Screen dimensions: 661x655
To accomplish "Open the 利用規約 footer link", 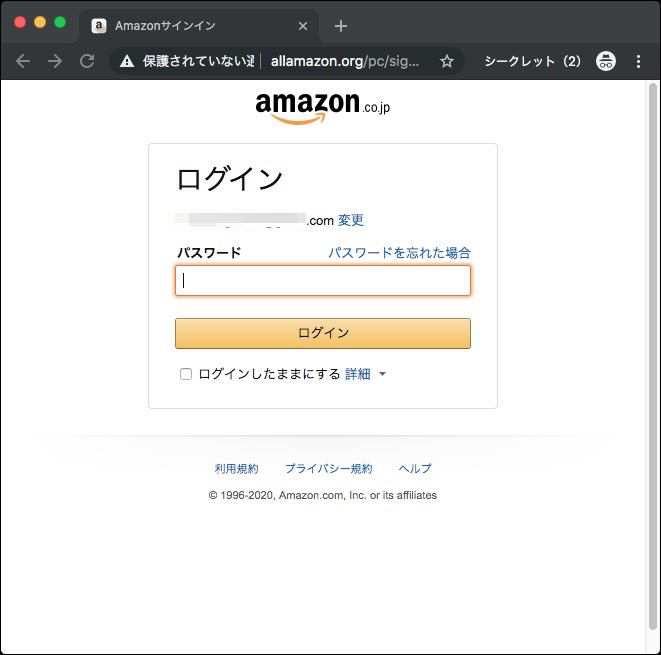I will pyautogui.click(x=236, y=468).
